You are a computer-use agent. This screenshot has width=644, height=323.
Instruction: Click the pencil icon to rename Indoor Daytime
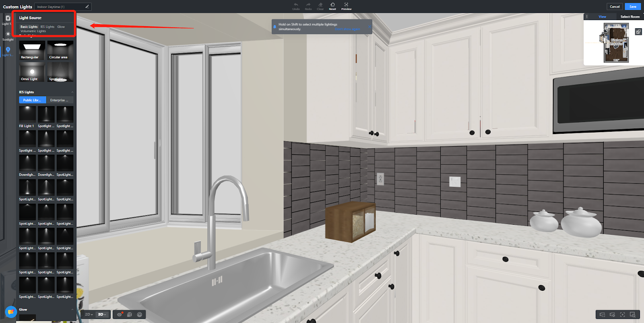click(87, 6)
